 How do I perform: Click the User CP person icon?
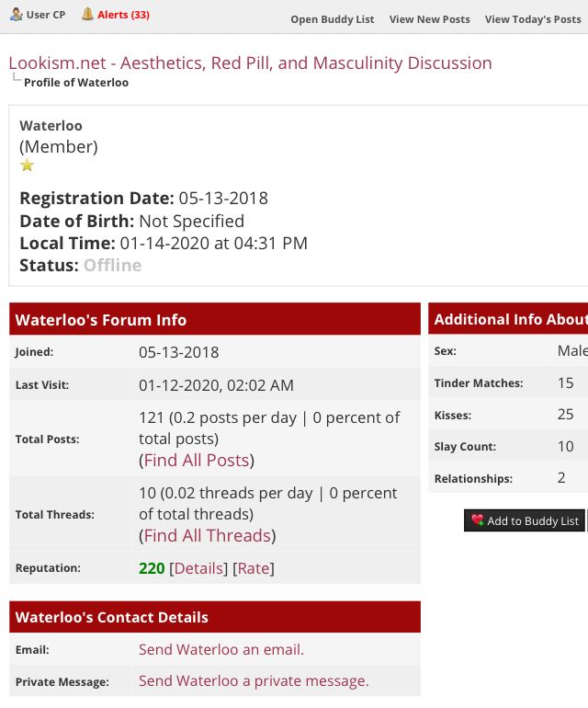point(16,15)
